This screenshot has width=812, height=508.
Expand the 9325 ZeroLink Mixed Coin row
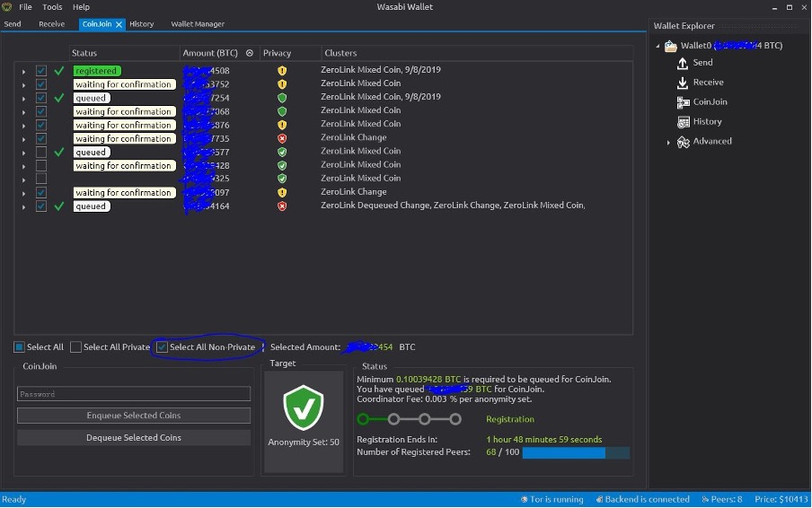coord(23,180)
